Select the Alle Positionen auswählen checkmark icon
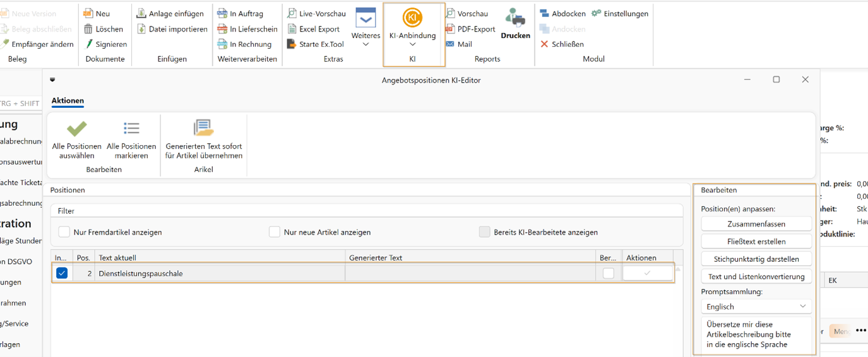Image resolution: width=868 pixels, height=357 pixels. [x=76, y=129]
